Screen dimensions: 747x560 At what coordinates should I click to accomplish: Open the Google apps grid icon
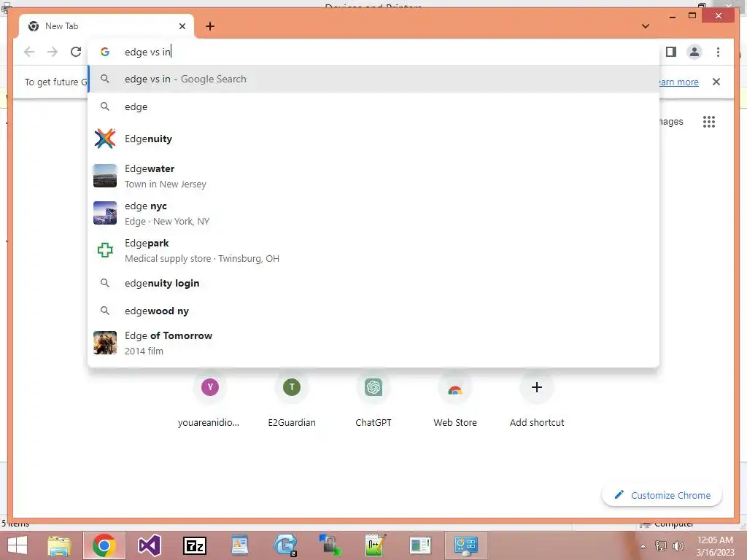click(x=709, y=122)
